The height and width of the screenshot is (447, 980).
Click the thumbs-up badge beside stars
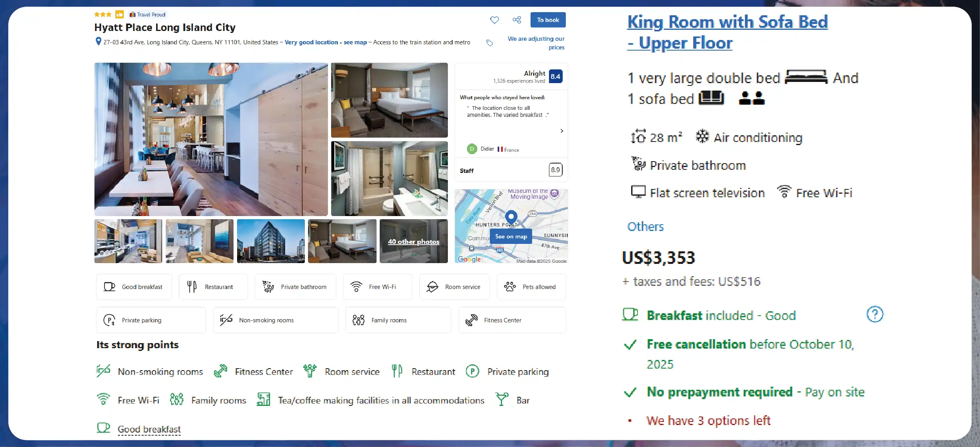[x=120, y=15]
